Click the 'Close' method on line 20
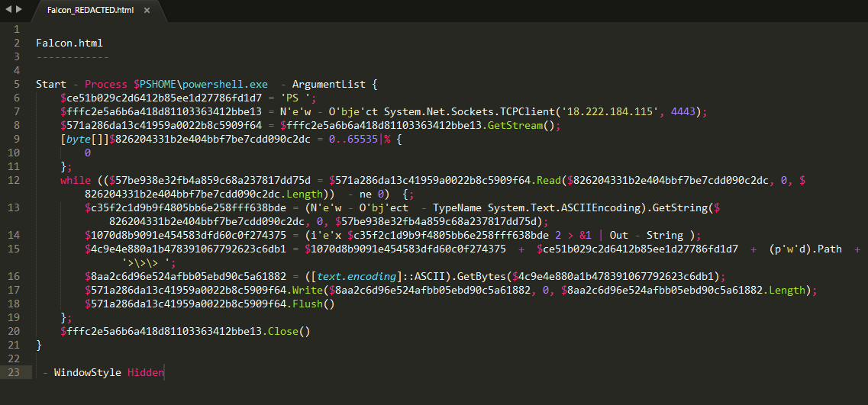Screen dimensions: 868x405 (x=283, y=332)
